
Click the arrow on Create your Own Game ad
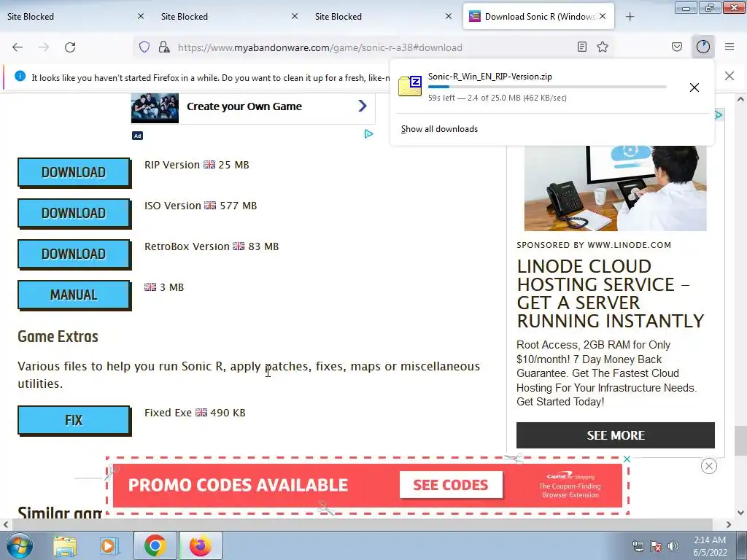click(x=363, y=106)
